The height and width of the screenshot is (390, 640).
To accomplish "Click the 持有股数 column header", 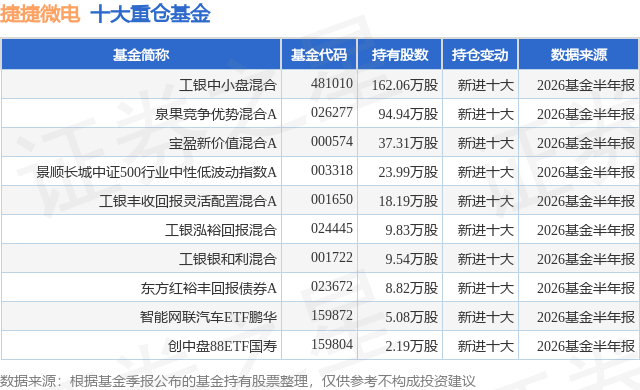I will pyautogui.click(x=400, y=55).
